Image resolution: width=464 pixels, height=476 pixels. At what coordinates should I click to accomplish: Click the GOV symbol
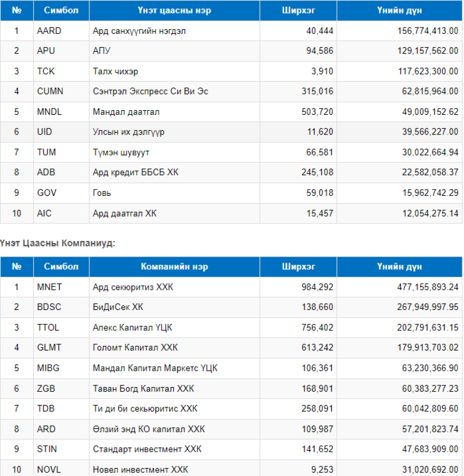(47, 193)
